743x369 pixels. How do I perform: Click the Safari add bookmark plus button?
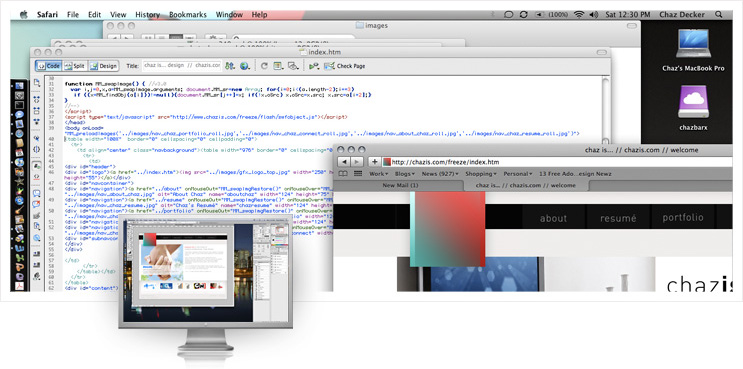(x=373, y=162)
